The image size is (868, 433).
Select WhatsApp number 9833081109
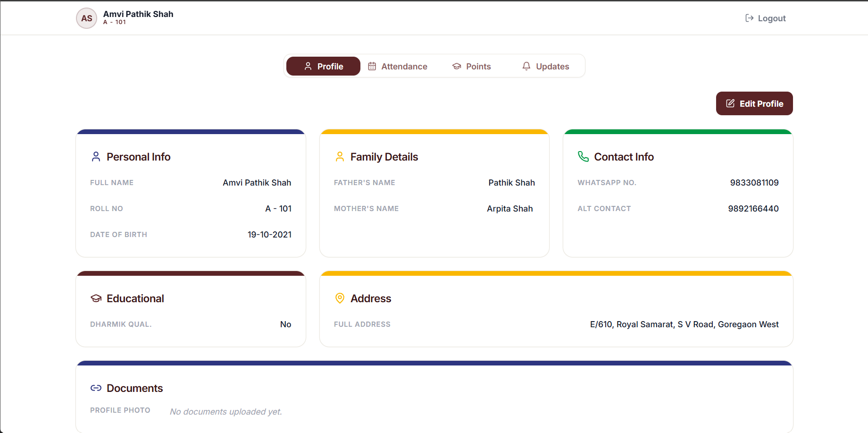(754, 183)
